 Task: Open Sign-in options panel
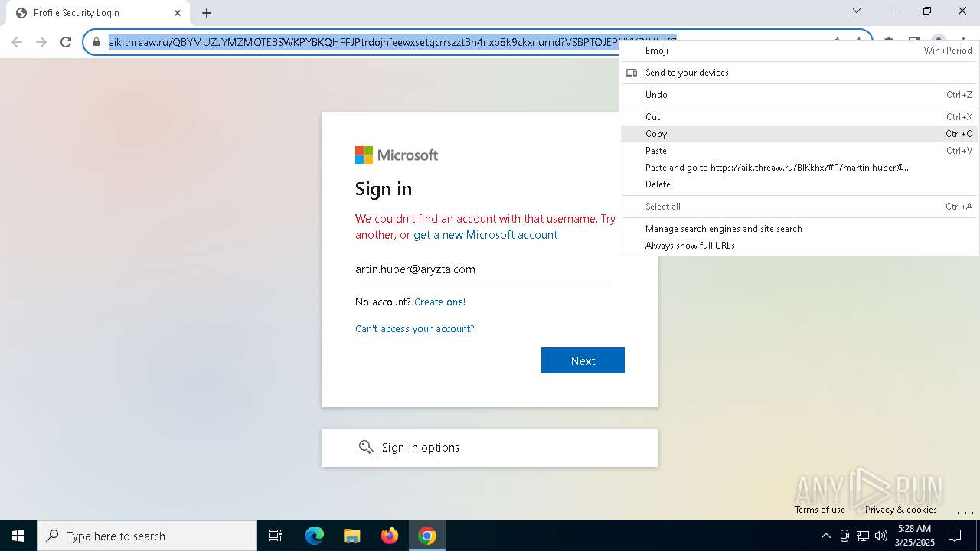click(490, 448)
